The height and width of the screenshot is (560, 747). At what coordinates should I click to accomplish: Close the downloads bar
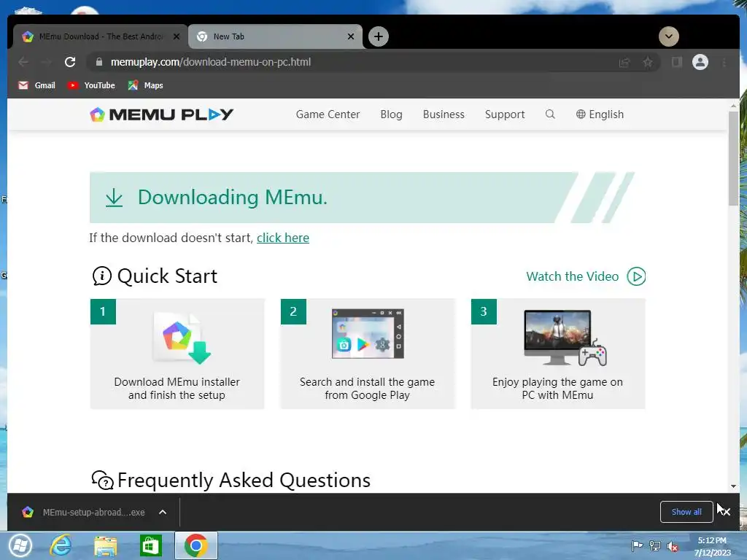[726, 512]
